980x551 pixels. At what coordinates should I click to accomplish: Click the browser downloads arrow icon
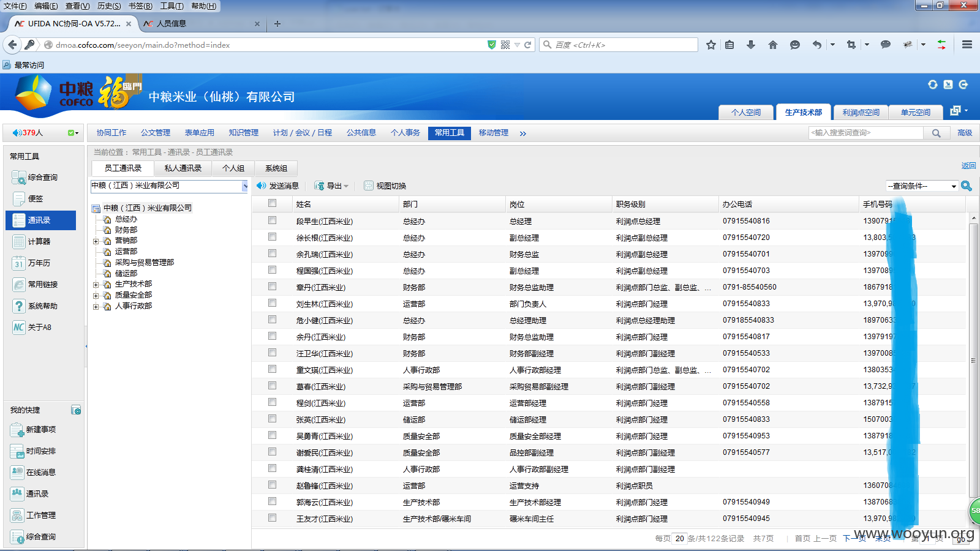point(751,45)
